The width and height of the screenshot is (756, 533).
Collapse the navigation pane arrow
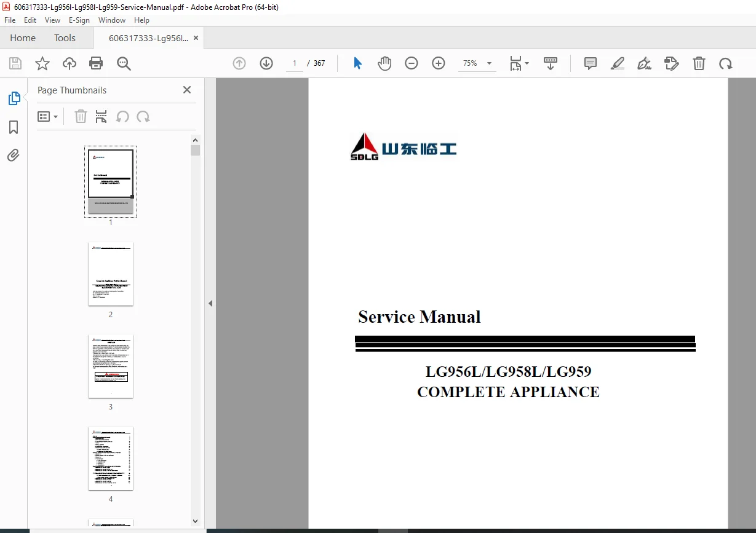(210, 303)
